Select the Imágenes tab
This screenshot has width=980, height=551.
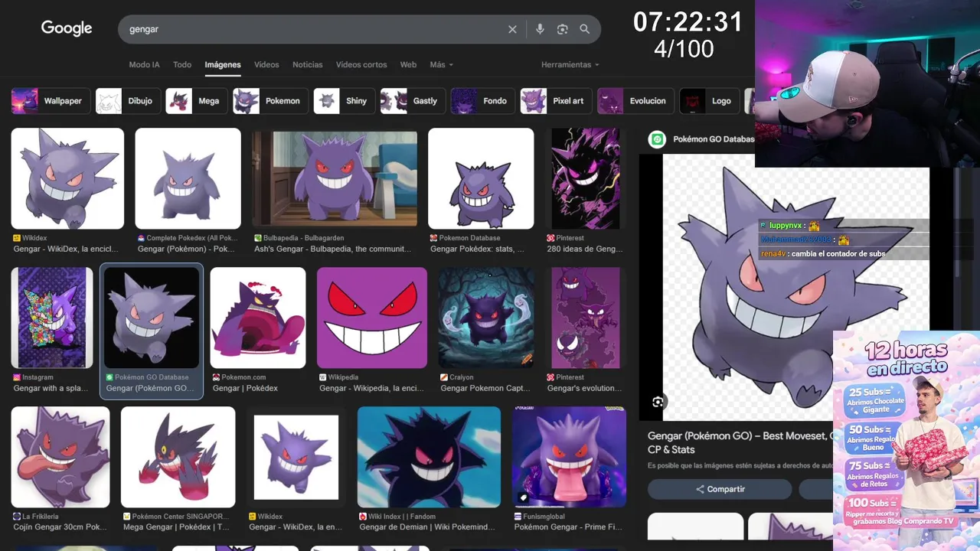coord(223,65)
